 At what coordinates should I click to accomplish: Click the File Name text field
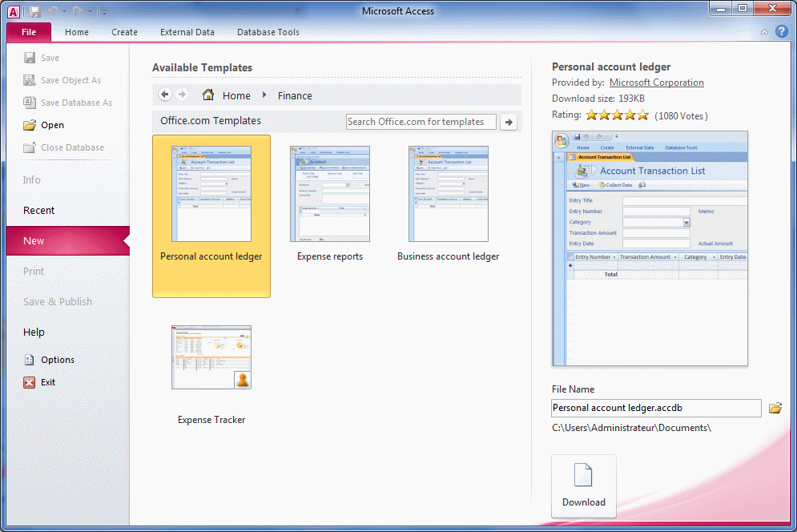coord(656,409)
